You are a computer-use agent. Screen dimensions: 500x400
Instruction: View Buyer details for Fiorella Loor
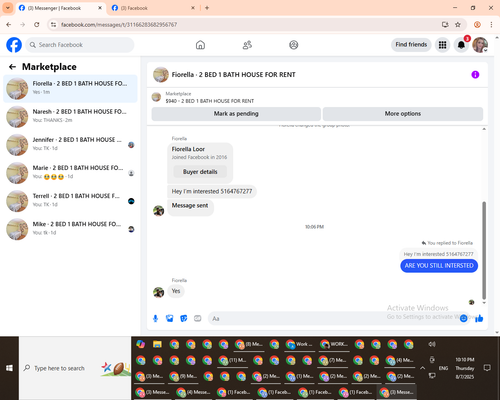200,172
